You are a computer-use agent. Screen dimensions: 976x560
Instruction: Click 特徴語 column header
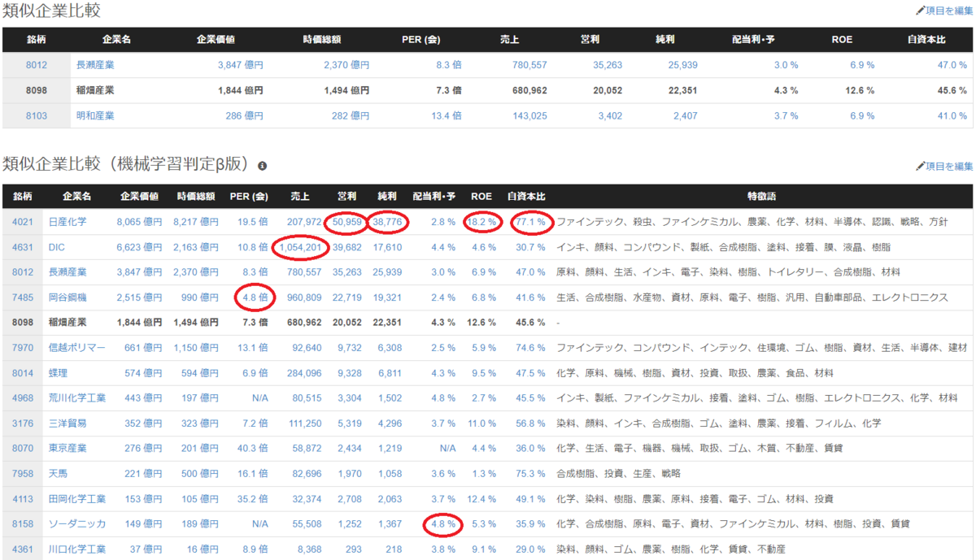click(761, 196)
